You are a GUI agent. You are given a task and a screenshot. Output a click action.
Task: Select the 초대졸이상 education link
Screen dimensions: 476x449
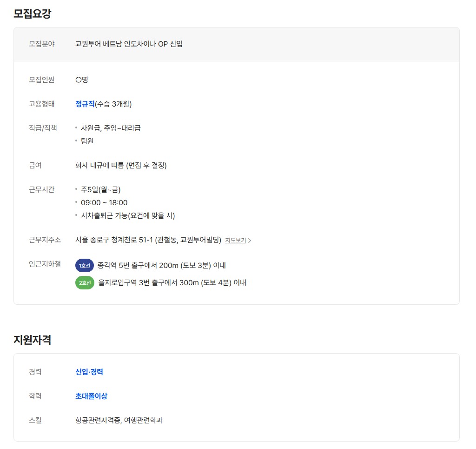point(91,396)
